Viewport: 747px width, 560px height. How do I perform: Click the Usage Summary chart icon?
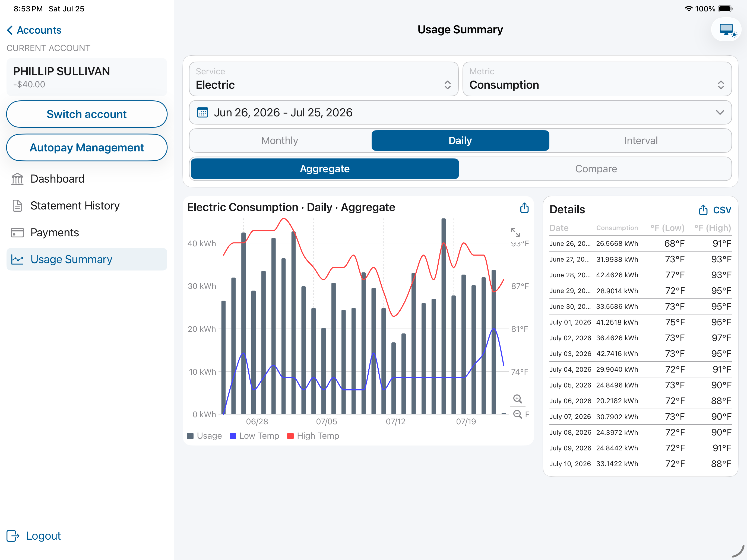(x=17, y=259)
